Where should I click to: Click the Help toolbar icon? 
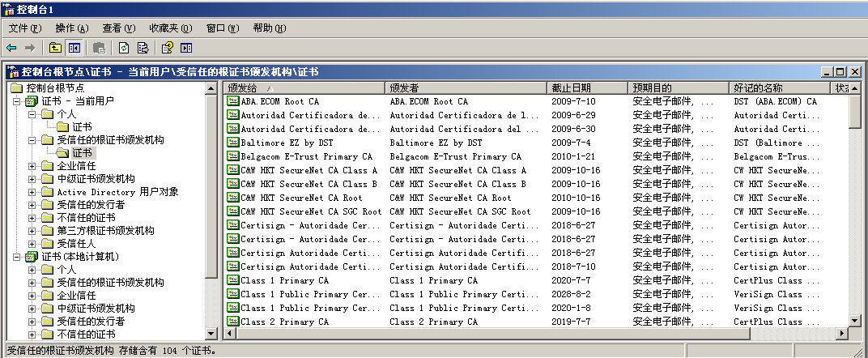[x=167, y=48]
